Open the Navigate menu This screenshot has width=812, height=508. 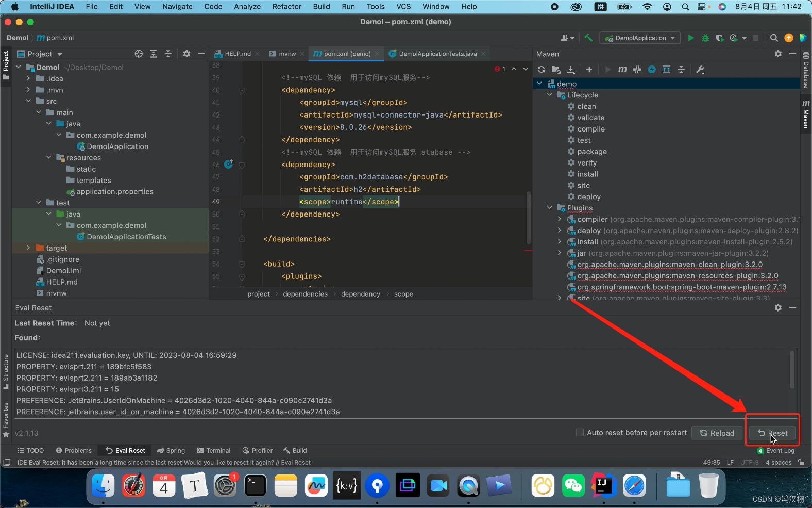[177, 7]
